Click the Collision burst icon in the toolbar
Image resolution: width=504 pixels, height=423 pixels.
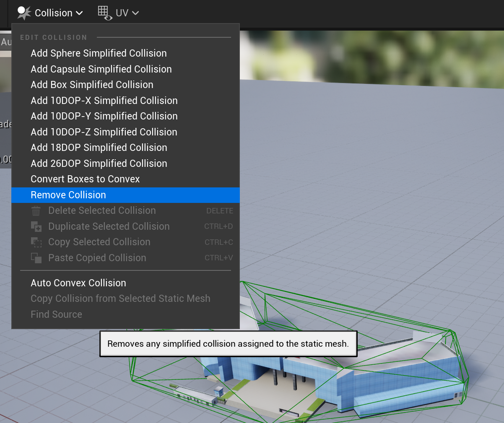pos(24,13)
